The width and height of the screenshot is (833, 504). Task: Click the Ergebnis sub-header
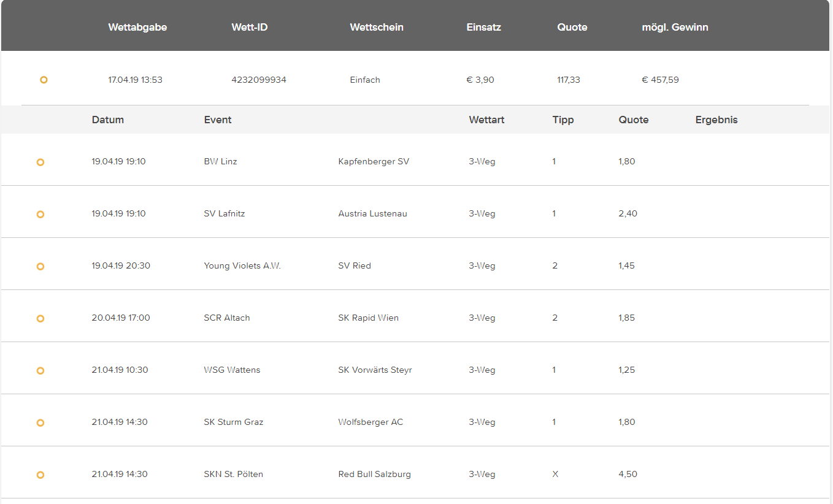pos(716,120)
